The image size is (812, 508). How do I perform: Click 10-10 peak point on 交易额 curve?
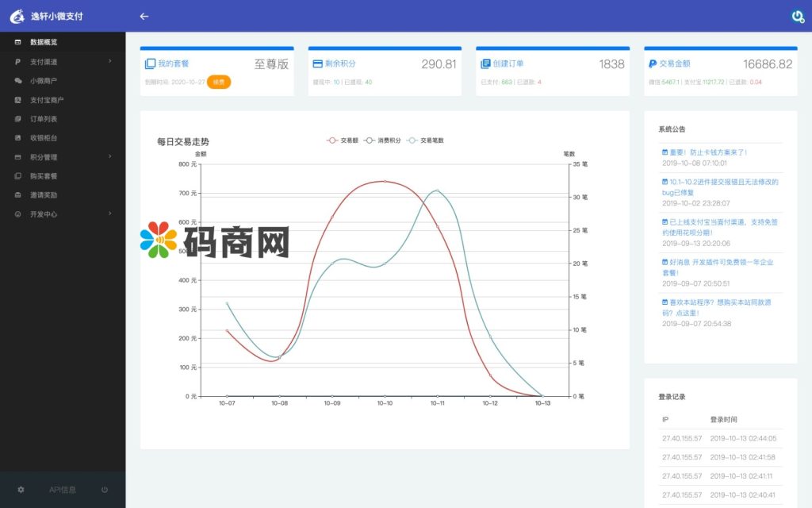pos(385,182)
